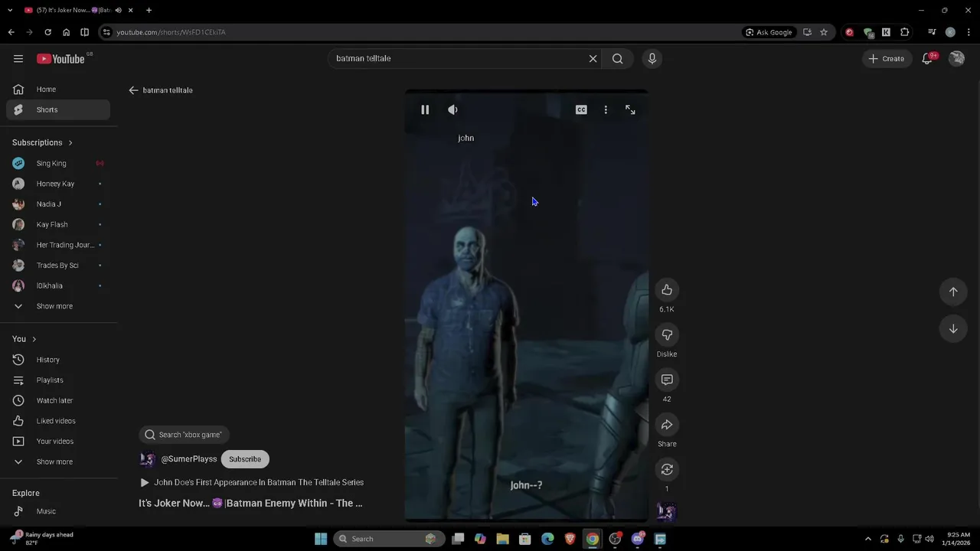Image resolution: width=980 pixels, height=551 pixels.
Task: Like this Short with thumbs up
Action: 667,290
